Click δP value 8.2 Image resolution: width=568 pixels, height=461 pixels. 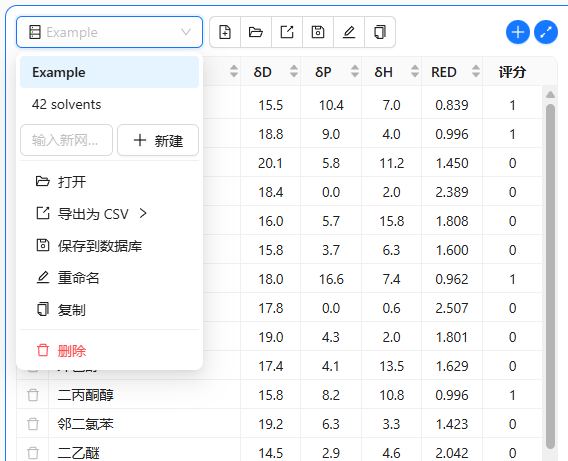tap(331, 395)
